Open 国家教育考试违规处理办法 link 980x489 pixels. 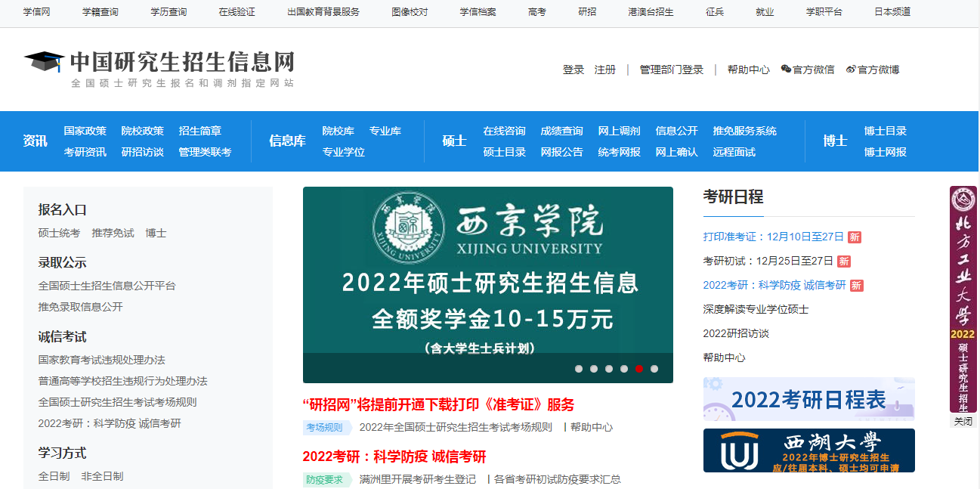[102, 360]
